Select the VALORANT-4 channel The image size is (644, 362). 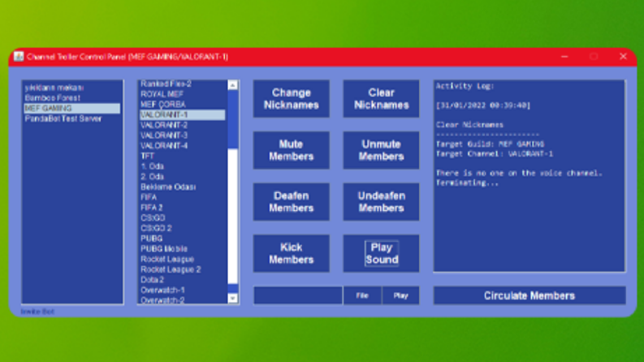click(x=183, y=145)
